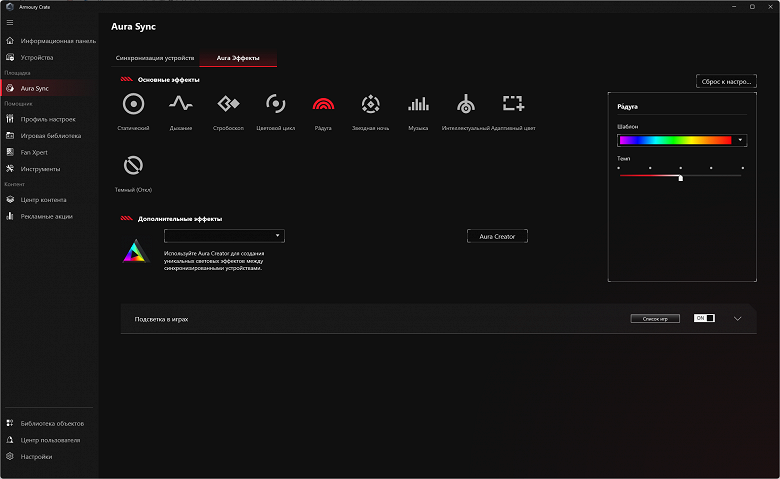Choose the Dark (Off) effect icon

133,166
